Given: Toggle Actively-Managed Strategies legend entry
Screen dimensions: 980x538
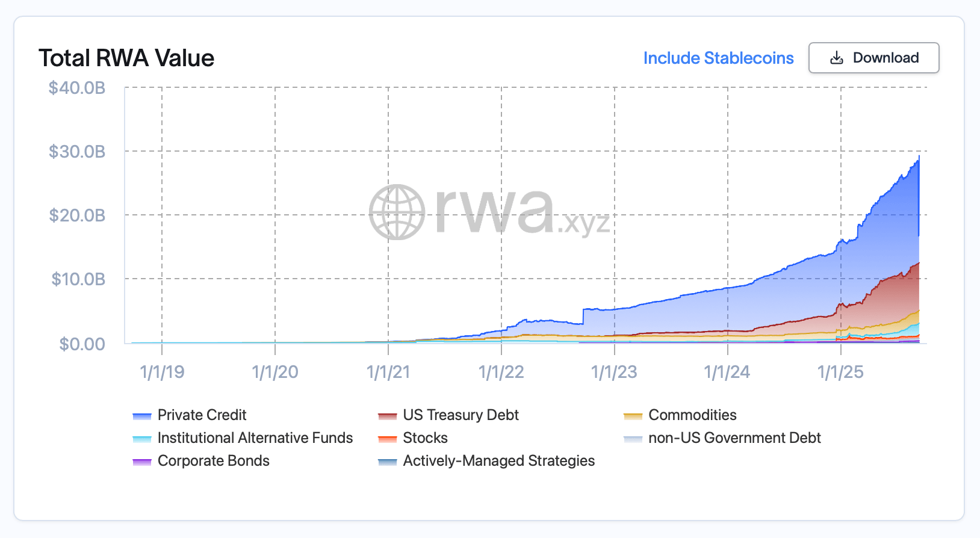Looking at the screenshot, I should (498, 461).
